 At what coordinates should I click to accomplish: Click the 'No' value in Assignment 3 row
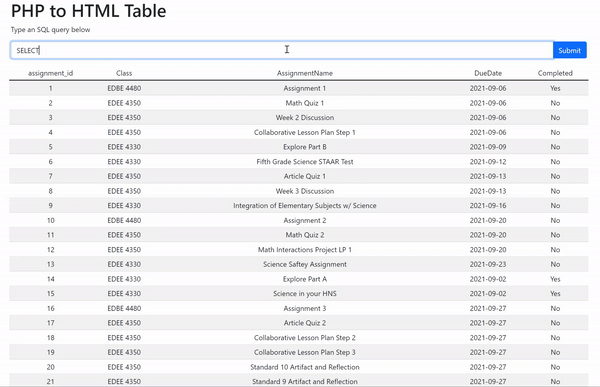555,309
